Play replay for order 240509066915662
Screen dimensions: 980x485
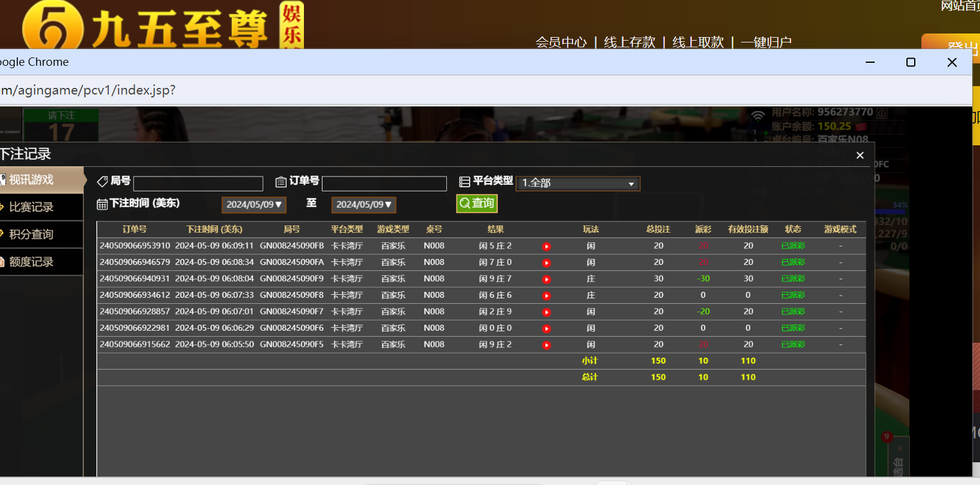coord(546,345)
